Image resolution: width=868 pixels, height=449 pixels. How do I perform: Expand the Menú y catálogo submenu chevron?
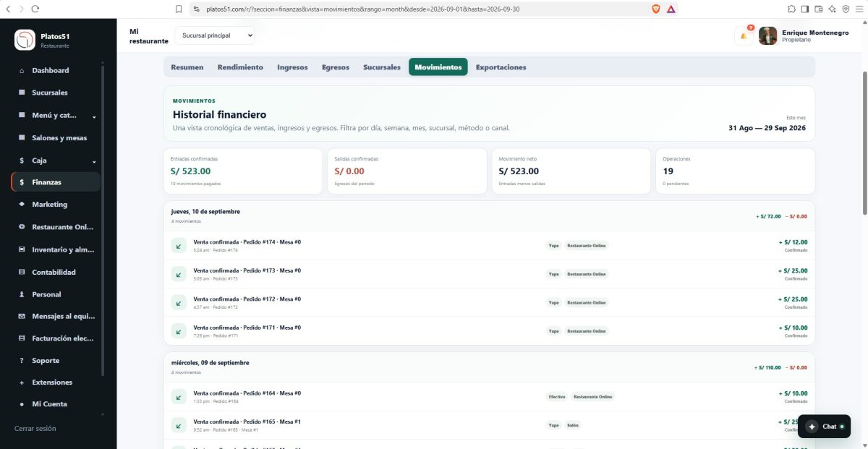94,116
